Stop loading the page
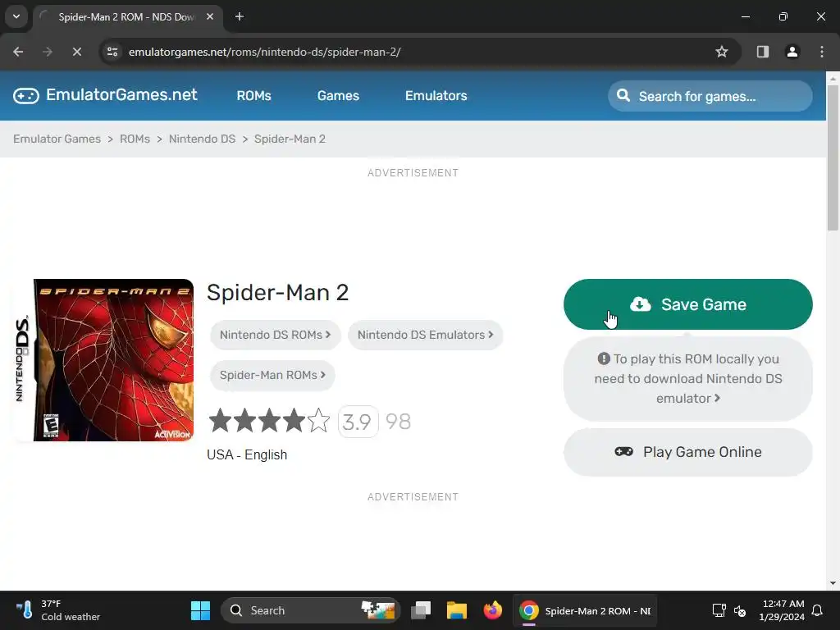840x630 pixels. click(76, 52)
